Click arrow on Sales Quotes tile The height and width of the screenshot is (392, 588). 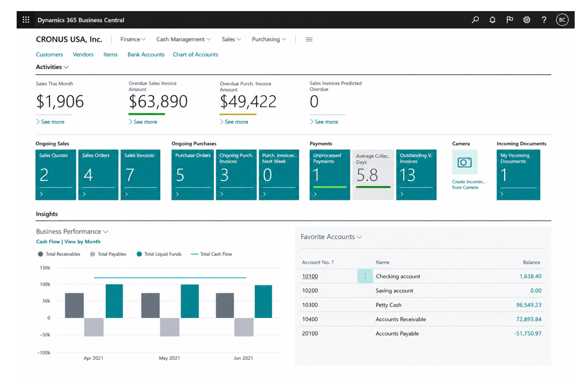coord(41,194)
